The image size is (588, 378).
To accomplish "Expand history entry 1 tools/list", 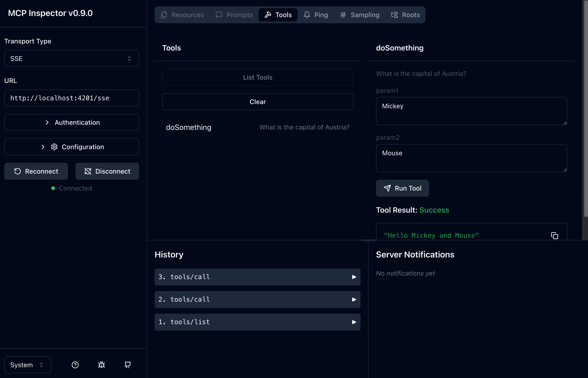I will pyautogui.click(x=257, y=322).
